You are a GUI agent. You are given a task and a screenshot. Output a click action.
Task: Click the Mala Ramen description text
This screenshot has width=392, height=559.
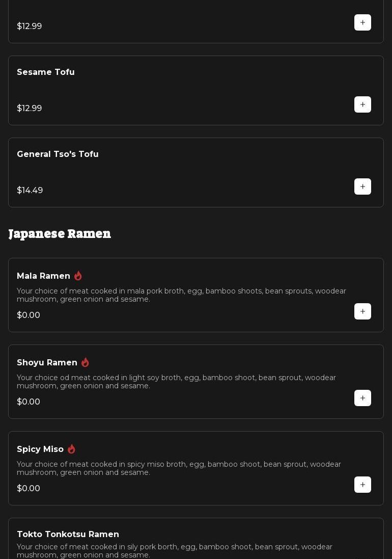[181, 295]
